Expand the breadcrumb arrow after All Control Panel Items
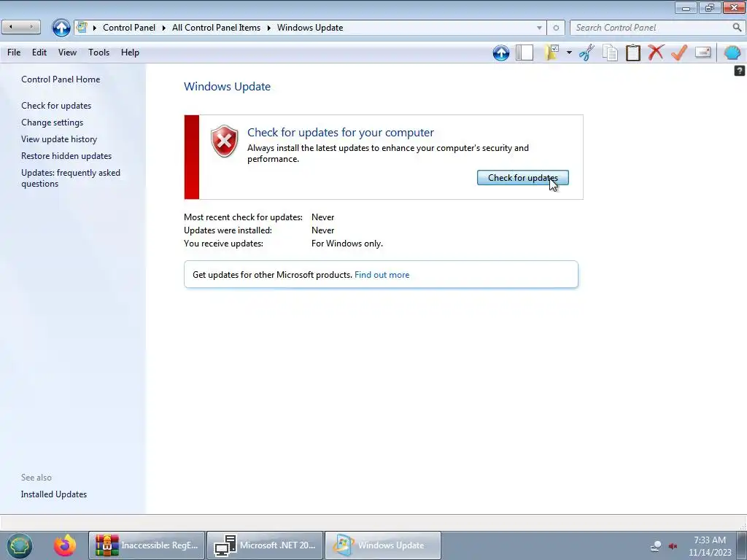The width and height of the screenshot is (747, 560). [268, 28]
